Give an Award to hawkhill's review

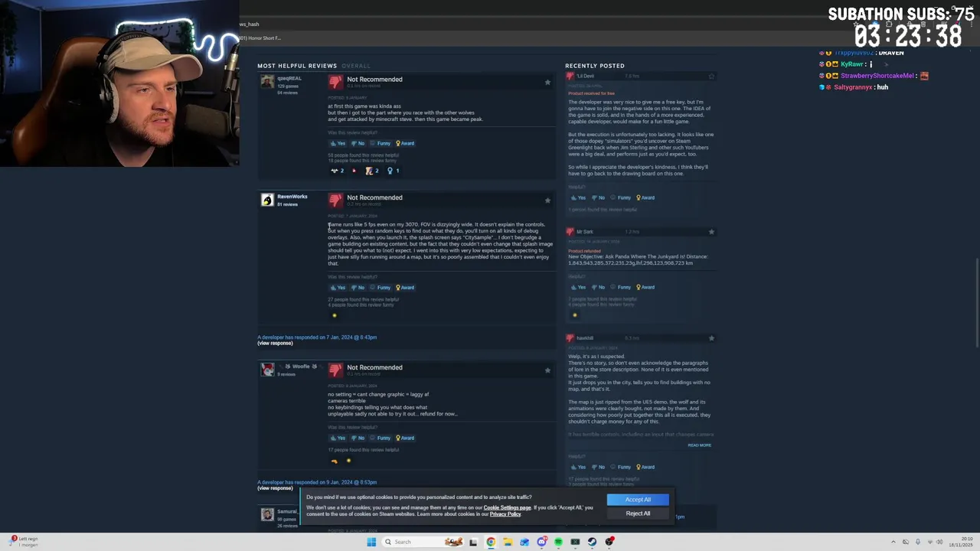click(x=645, y=467)
